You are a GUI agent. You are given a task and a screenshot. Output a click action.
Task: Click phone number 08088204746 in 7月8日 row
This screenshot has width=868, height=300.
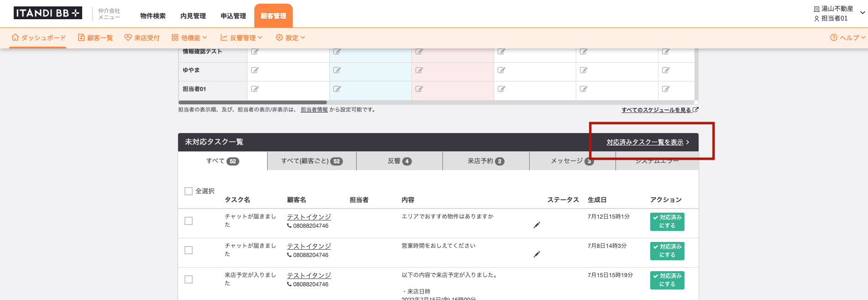[x=310, y=255]
